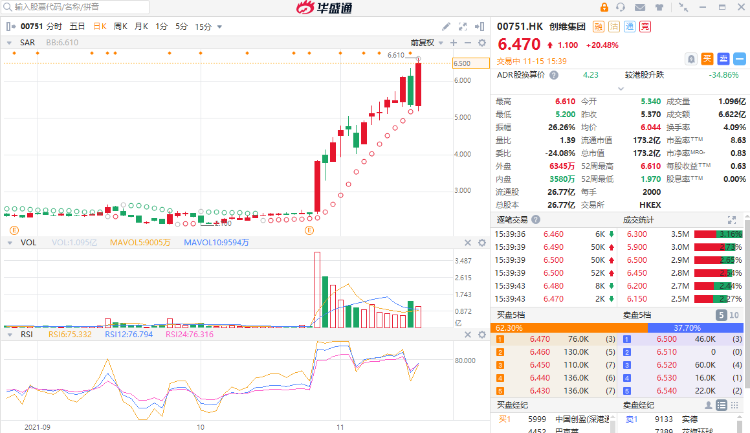Show broker queue person view icon
Screen dimensions: 750x433
tap(708, 405)
